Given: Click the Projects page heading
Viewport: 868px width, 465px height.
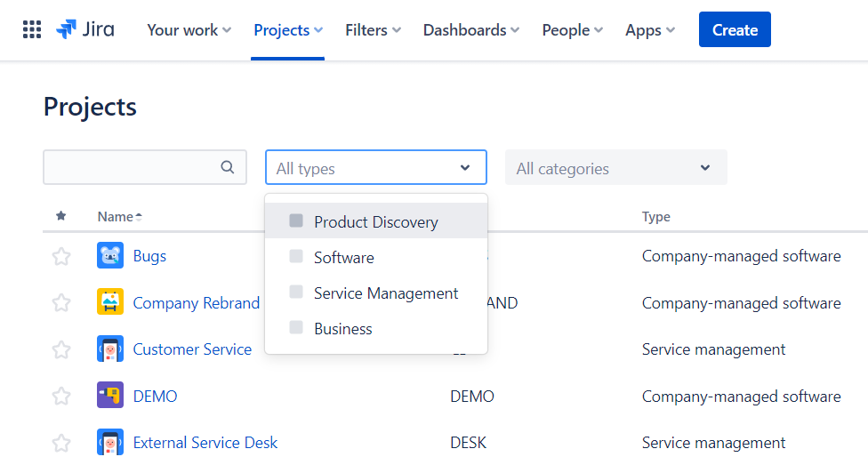Looking at the screenshot, I should point(90,107).
